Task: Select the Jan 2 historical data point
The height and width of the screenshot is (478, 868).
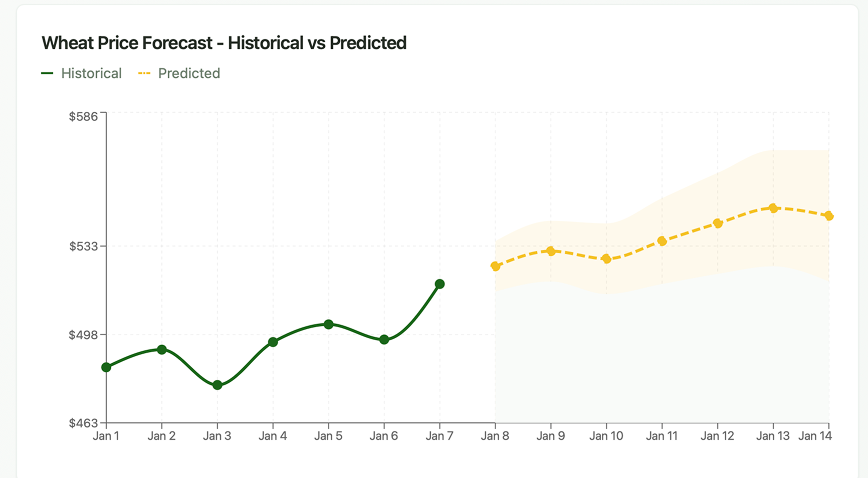Action: [x=162, y=350]
